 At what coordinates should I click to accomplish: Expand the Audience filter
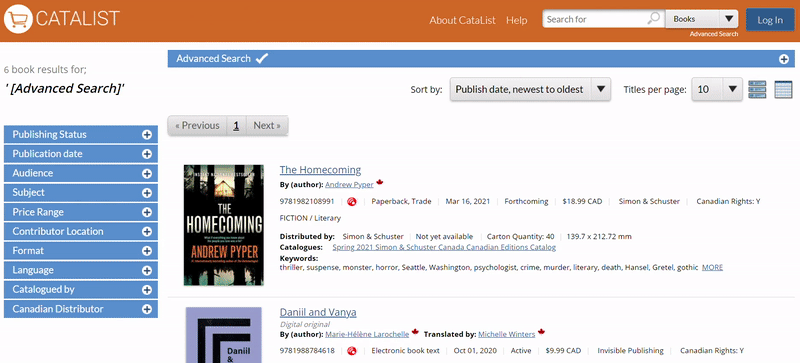tap(81, 174)
